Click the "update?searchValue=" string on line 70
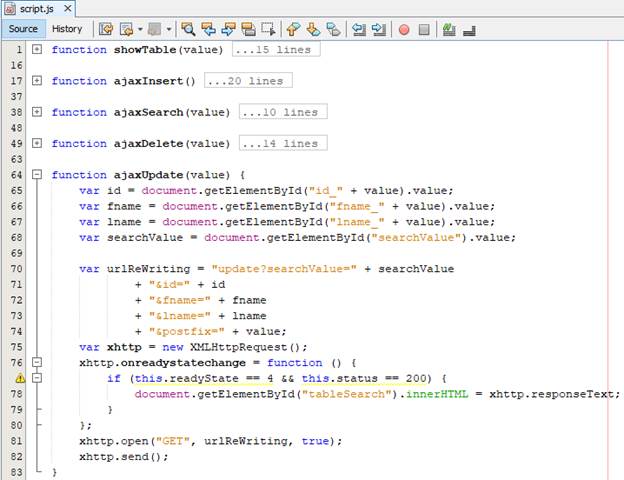 (x=284, y=269)
